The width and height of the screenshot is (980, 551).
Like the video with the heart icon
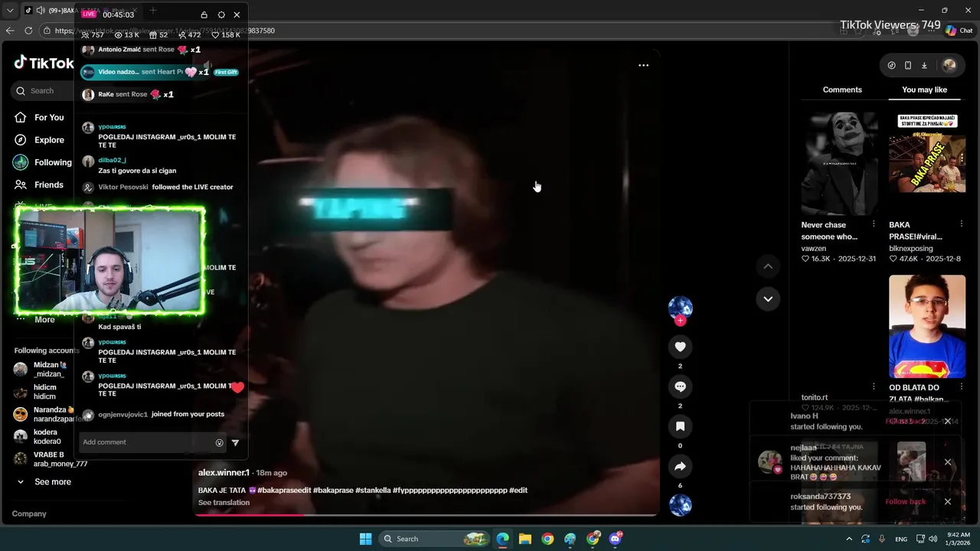(680, 347)
